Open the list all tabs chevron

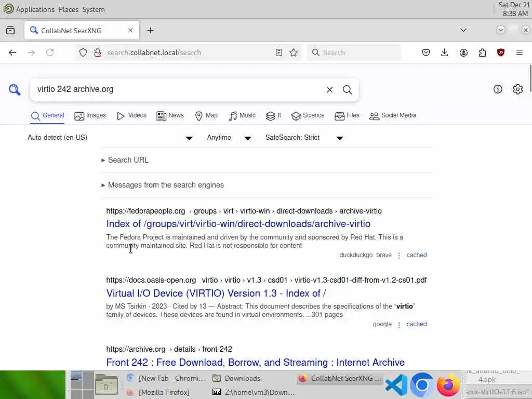click(463, 30)
